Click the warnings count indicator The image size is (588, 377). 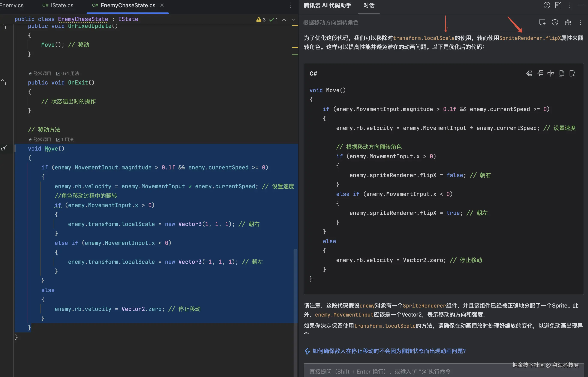click(x=261, y=20)
